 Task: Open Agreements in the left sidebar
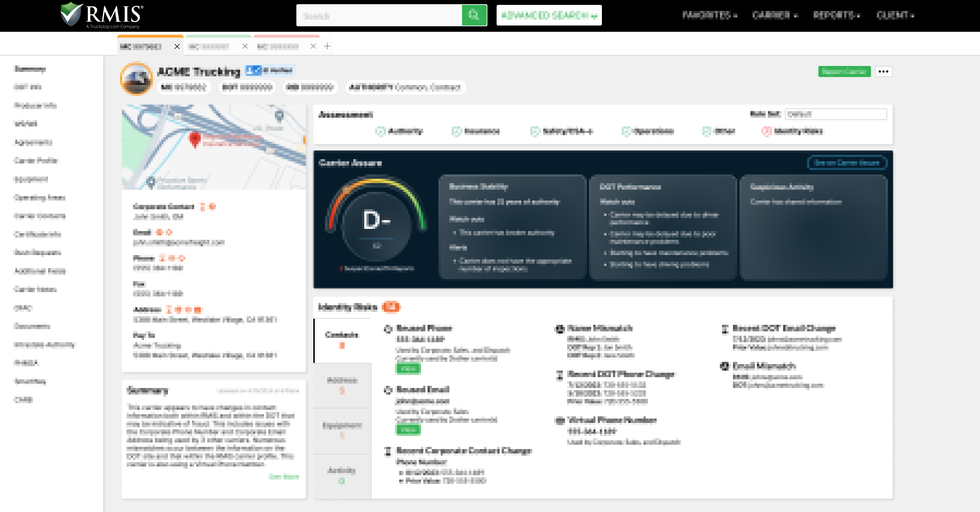33,142
